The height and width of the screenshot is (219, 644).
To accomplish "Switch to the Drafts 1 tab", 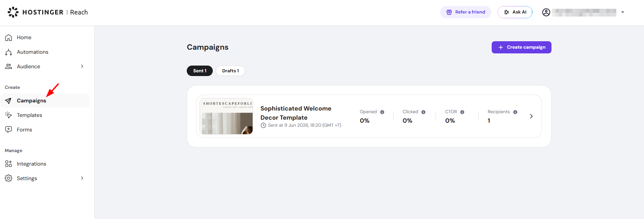I will click(x=230, y=71).
